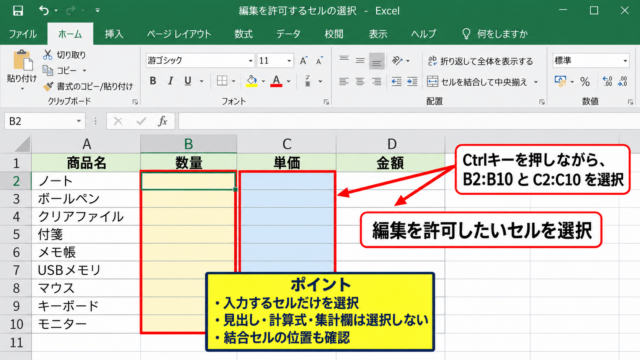The image size is (640, 360).
Task: Click the Cut scissors icon
Action: pyautogui.click(x=48, y=55)
